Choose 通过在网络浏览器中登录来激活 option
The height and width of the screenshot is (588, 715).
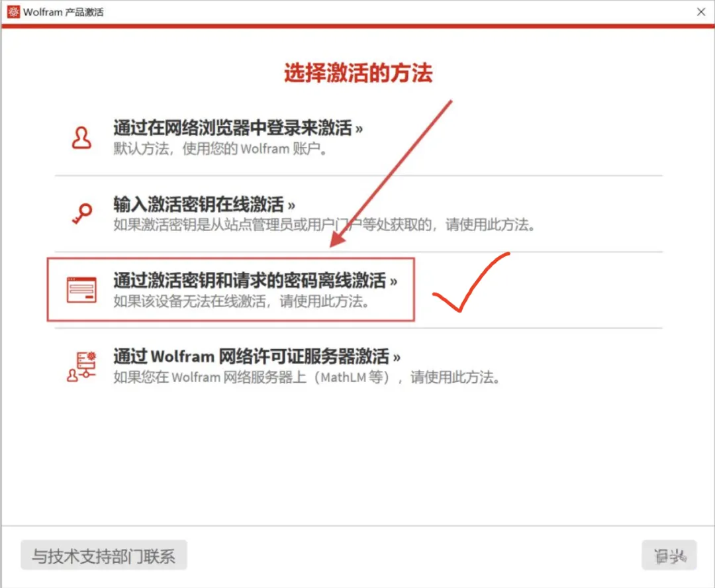click(238, 128)
